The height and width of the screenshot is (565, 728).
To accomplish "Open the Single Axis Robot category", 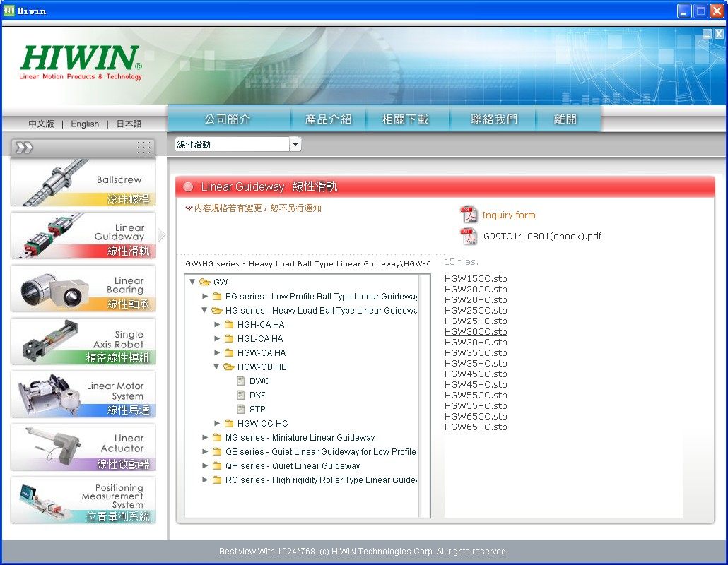I will [x=83, y=342].
